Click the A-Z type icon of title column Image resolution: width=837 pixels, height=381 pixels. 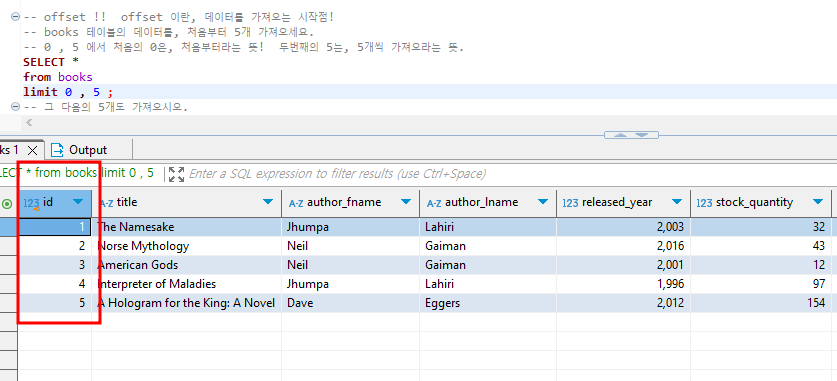pos(106,203)
